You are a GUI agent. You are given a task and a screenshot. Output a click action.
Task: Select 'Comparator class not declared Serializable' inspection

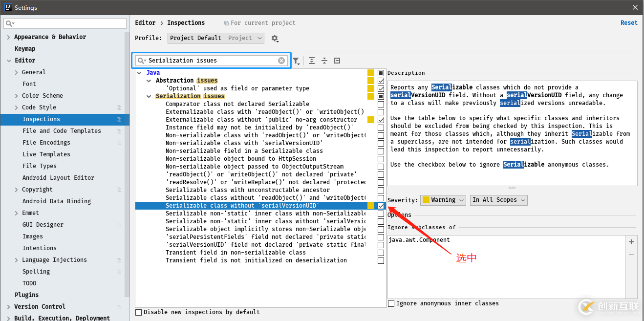(x=237, y=104)
